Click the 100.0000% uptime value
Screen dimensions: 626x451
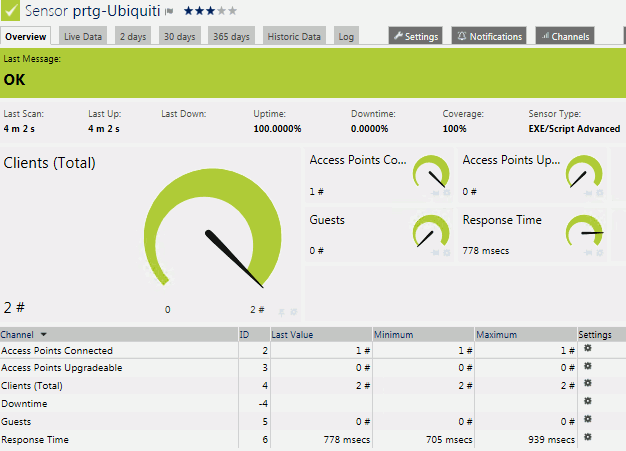[x=277, y=129]
